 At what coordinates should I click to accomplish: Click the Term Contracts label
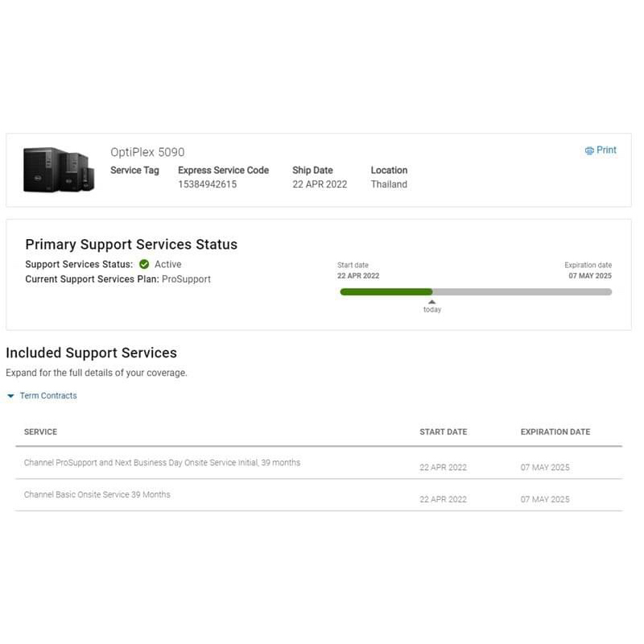point(48,396)
